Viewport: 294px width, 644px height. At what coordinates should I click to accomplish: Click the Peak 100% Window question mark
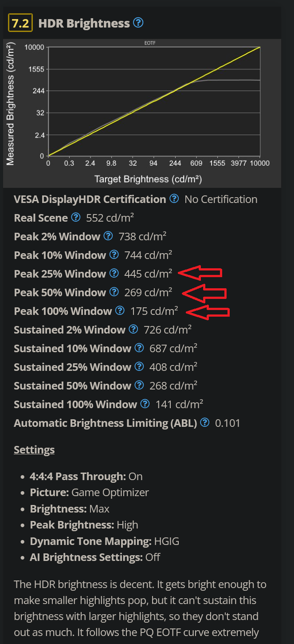click(120, 311)
